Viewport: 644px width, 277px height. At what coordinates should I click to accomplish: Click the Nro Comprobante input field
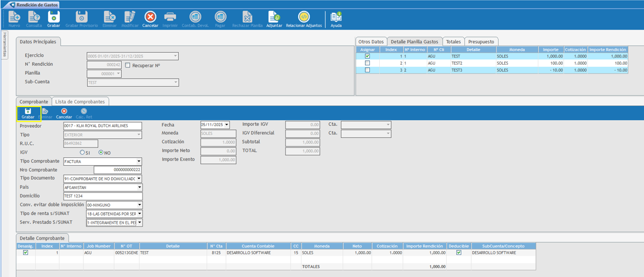coord(117,170)
